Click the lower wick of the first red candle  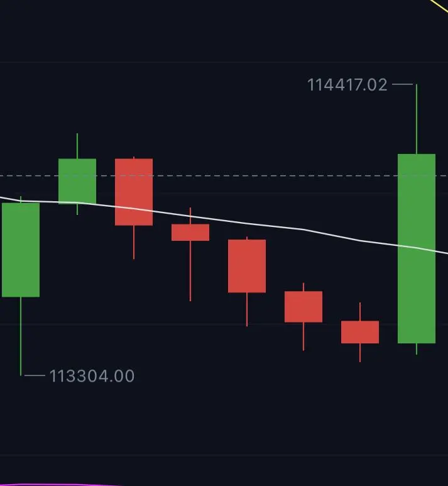click(134, 243)
